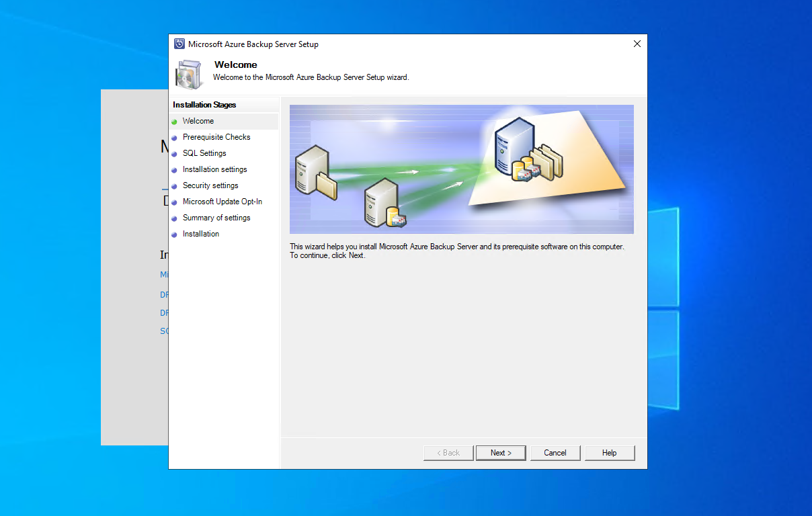Click the bullet beside Summary of settings
Screen dimensions: 812x516
[x=174, y=218]
